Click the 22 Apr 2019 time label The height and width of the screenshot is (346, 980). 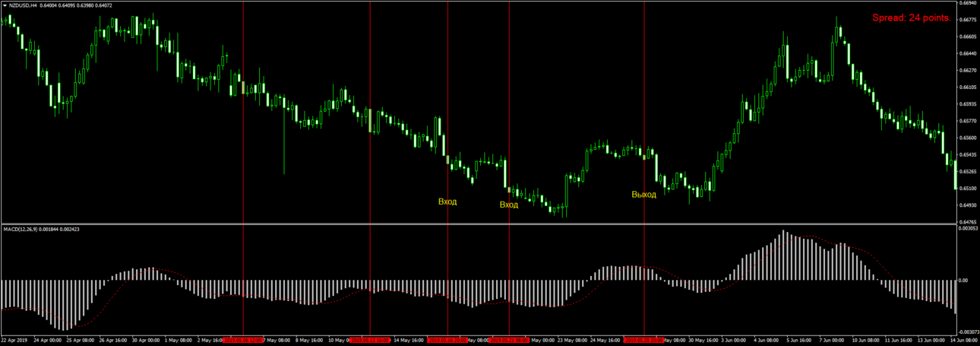tap(14, 340)
